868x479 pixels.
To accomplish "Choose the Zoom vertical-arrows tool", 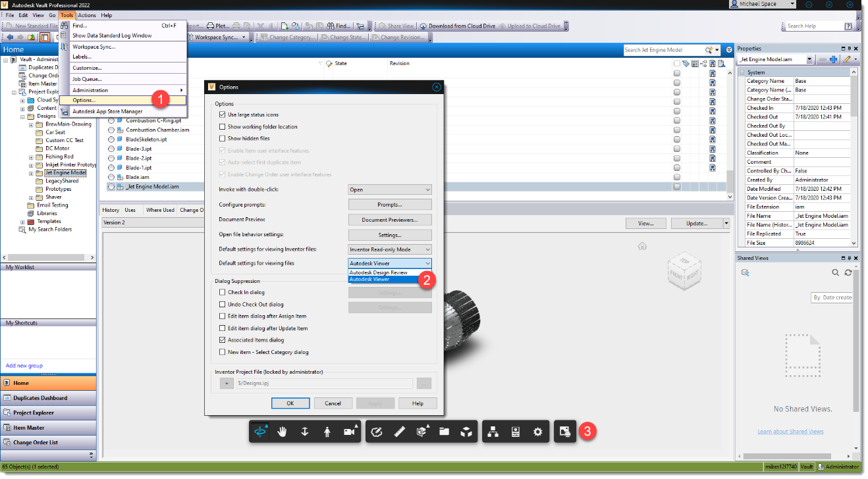I will coord(304,432).
